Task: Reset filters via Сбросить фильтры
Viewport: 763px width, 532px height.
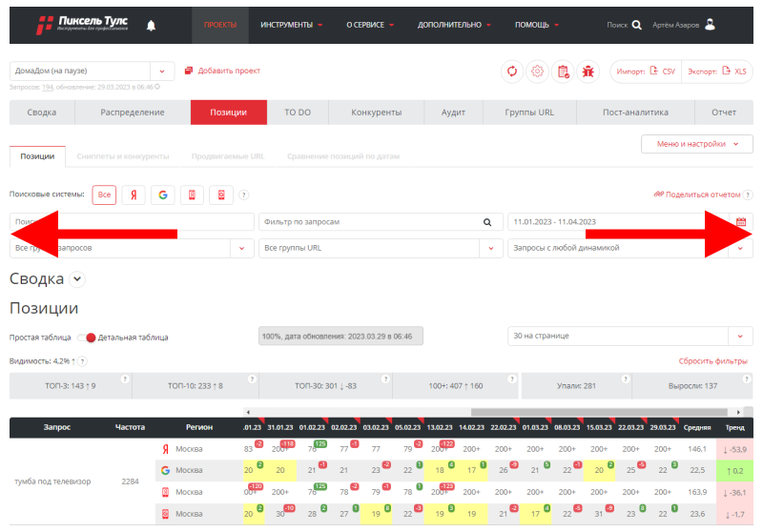Action: (x=712, y=361)
